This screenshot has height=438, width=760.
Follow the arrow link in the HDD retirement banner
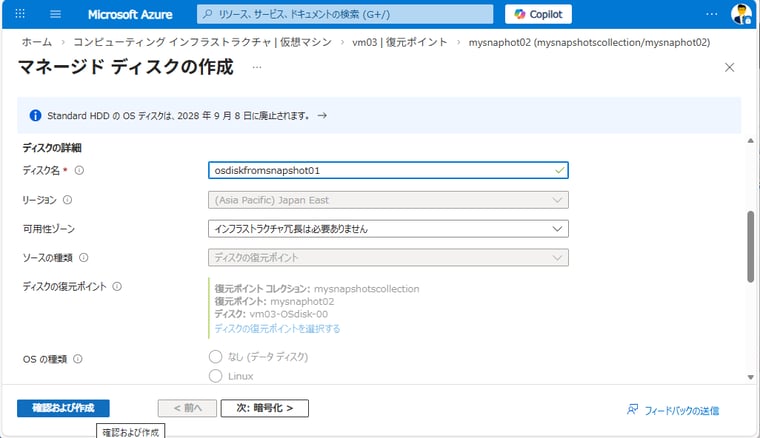coord(322,115)
